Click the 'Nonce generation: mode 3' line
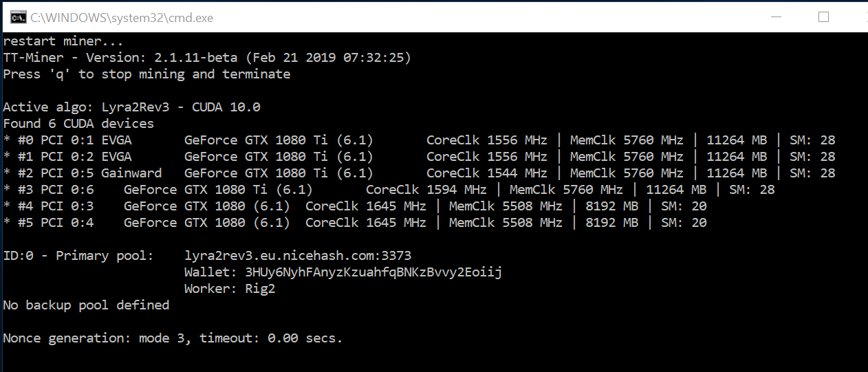Screen dimensions: 868x372 [x=173, y=338]
